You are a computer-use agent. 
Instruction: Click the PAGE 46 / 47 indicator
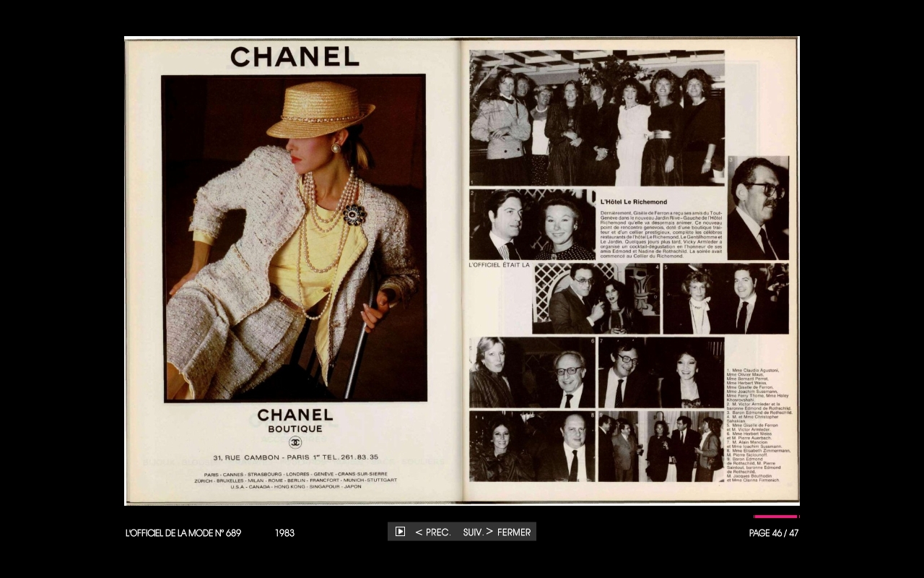tap(773, 533)
